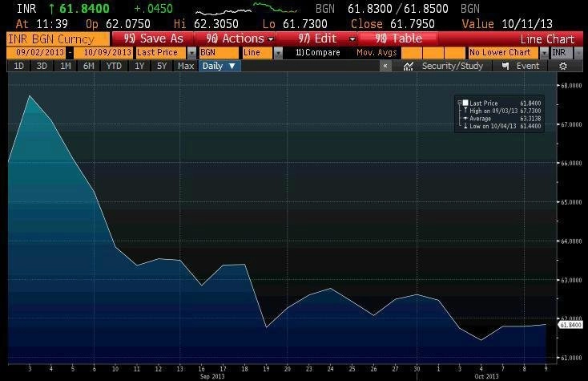Click the first Mov. Avgs orange field
Screen dimensions: 588x381
412,53
